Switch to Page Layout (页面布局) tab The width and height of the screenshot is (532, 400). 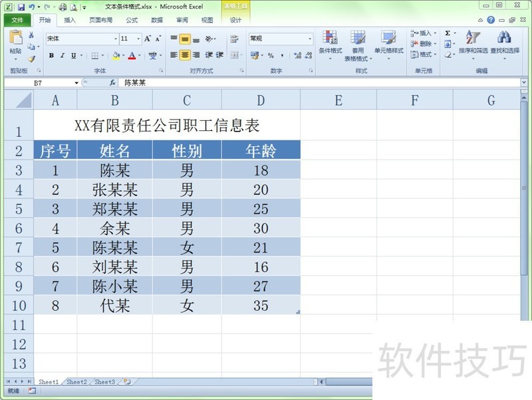pos(101,21)
